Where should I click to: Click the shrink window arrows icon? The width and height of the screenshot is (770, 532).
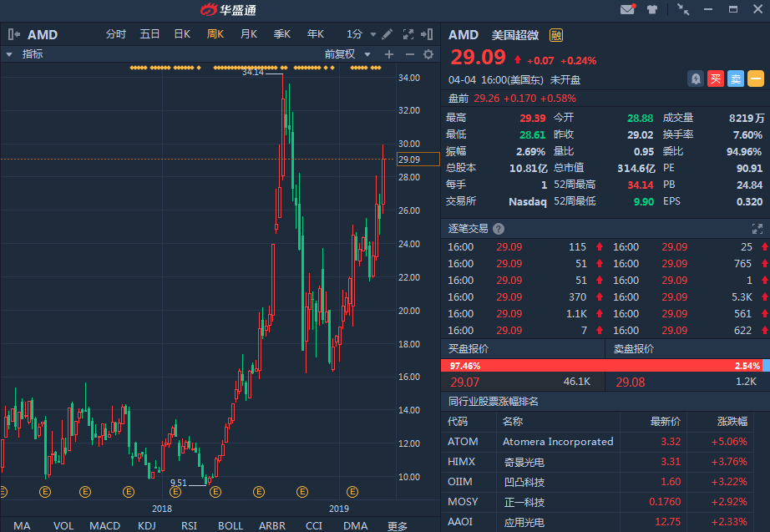[683, 9]
